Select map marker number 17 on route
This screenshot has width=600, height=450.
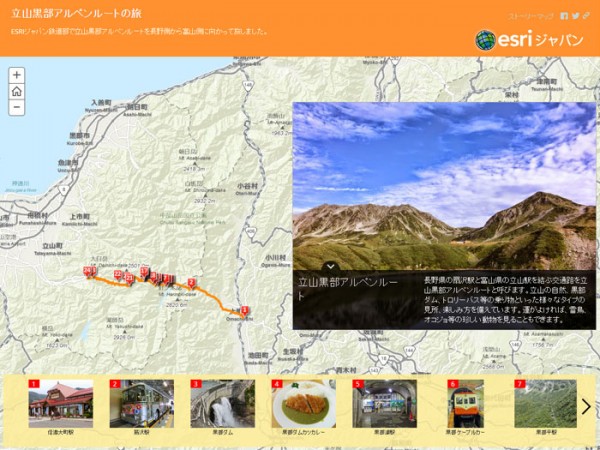(144, 272)
